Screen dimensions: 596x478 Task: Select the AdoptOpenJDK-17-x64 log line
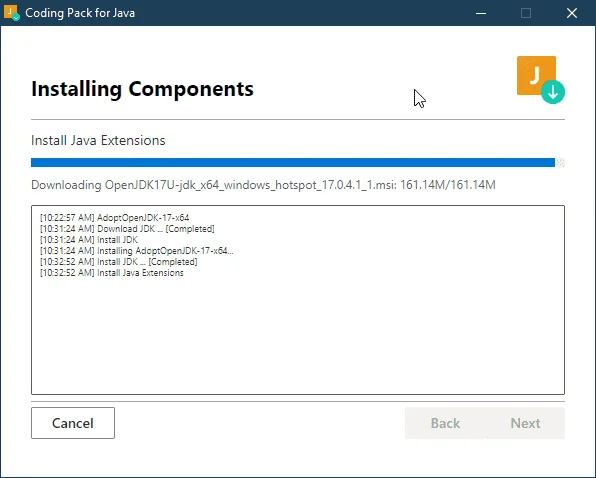pos(114,218)
